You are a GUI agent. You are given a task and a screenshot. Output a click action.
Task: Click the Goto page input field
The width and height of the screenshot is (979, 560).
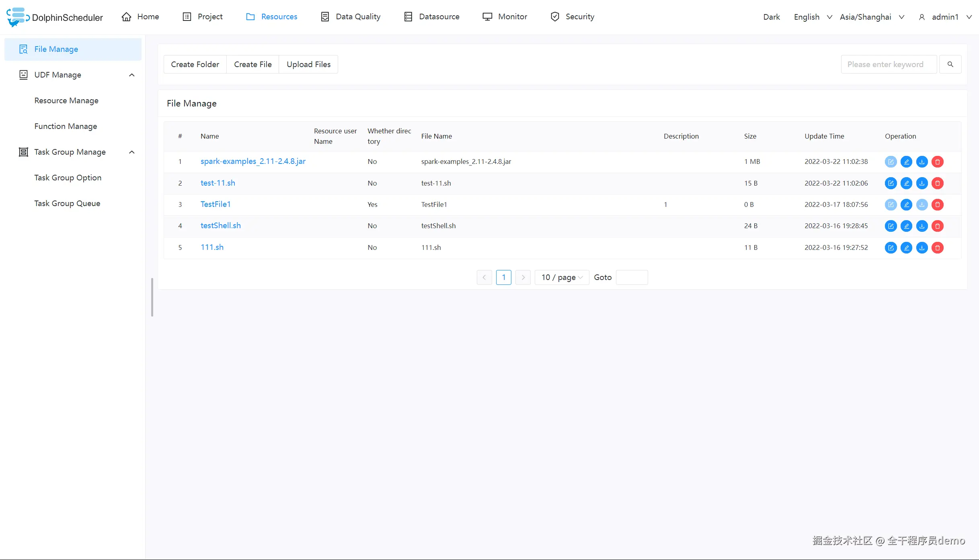pos(632,277)
